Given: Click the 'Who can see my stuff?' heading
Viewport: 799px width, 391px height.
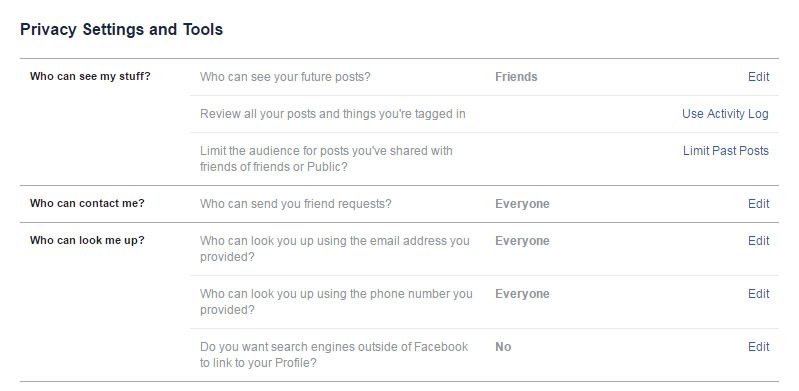Looking at the screenshot, I should [x=90, y=76].
